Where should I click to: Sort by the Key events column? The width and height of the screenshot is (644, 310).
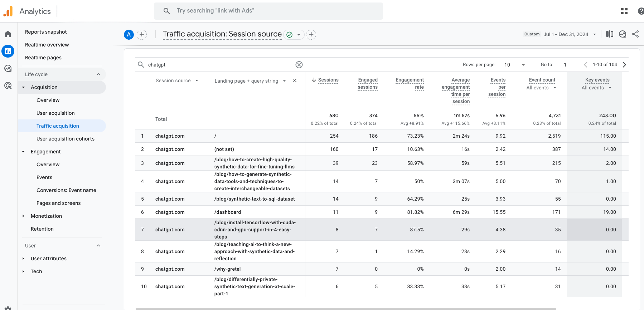tap(597, 80)
